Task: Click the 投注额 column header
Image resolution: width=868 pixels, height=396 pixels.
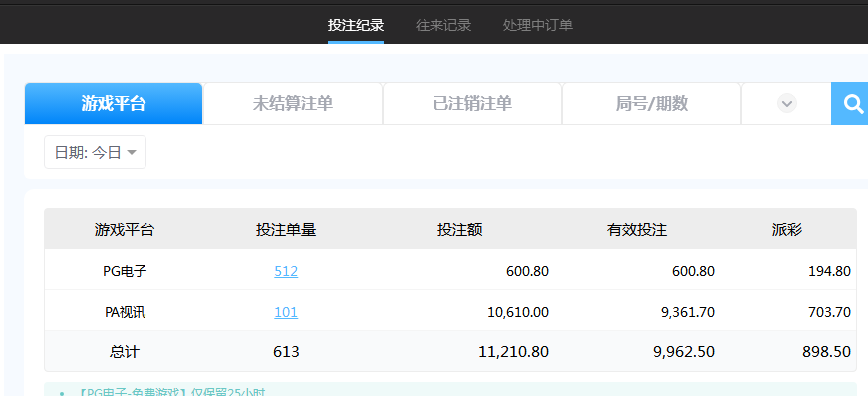Action: [x=460, y=230]
